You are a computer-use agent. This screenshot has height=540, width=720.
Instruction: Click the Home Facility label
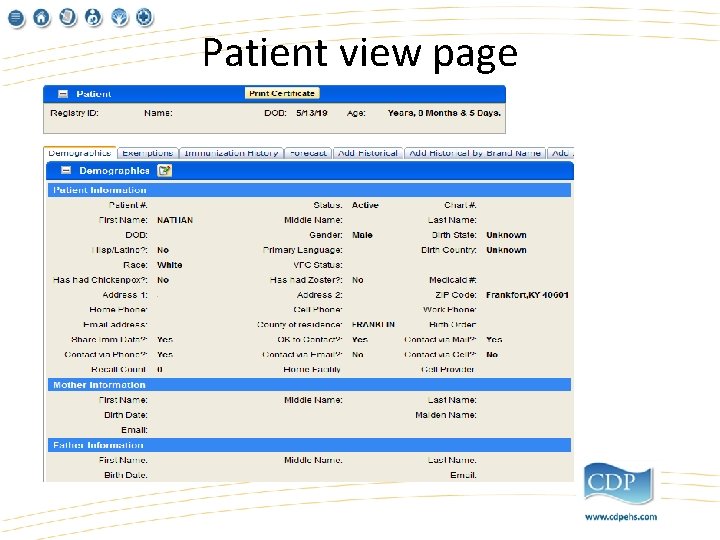coord(312,370)
